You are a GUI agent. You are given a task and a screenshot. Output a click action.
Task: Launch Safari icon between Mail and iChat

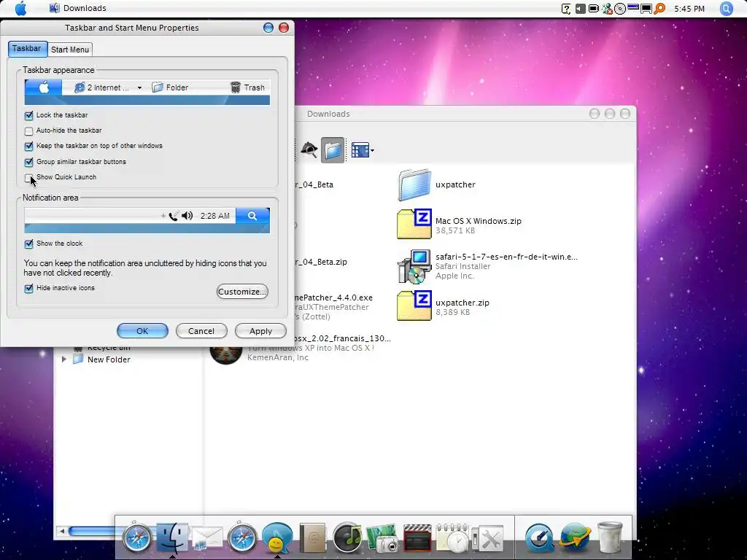(242, 538)
